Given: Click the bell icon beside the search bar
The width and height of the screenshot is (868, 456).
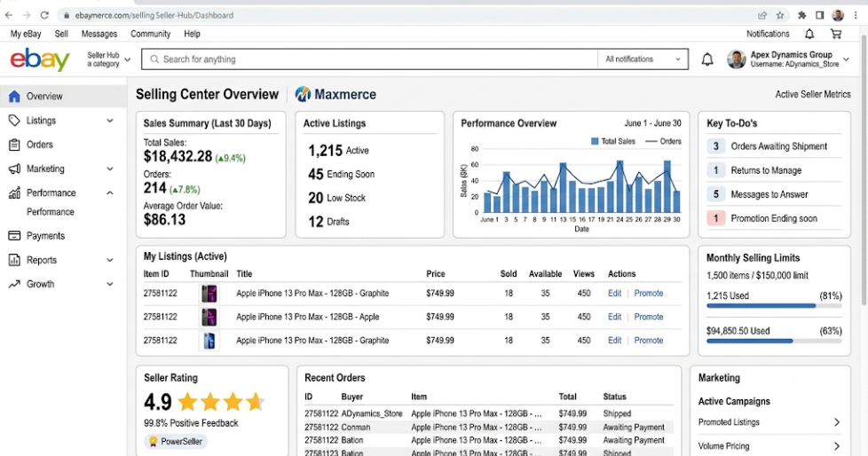Looking at the screenshot, I should point(707,59).
